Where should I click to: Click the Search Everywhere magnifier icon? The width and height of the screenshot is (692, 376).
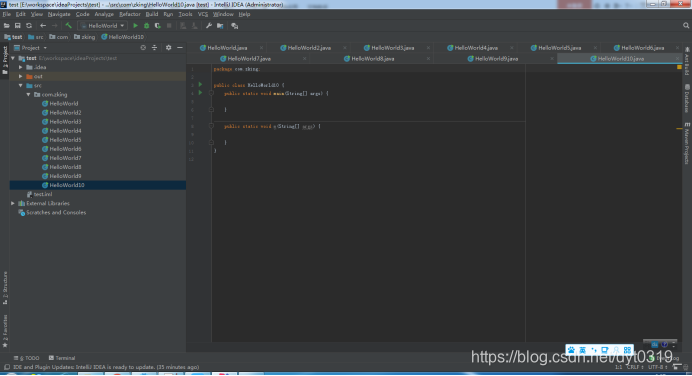686,26
